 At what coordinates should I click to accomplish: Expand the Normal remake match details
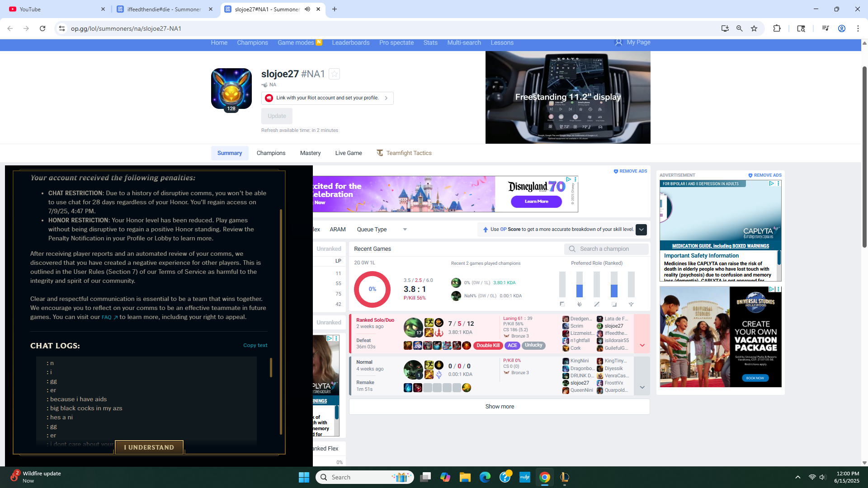[x=642, y=376]
